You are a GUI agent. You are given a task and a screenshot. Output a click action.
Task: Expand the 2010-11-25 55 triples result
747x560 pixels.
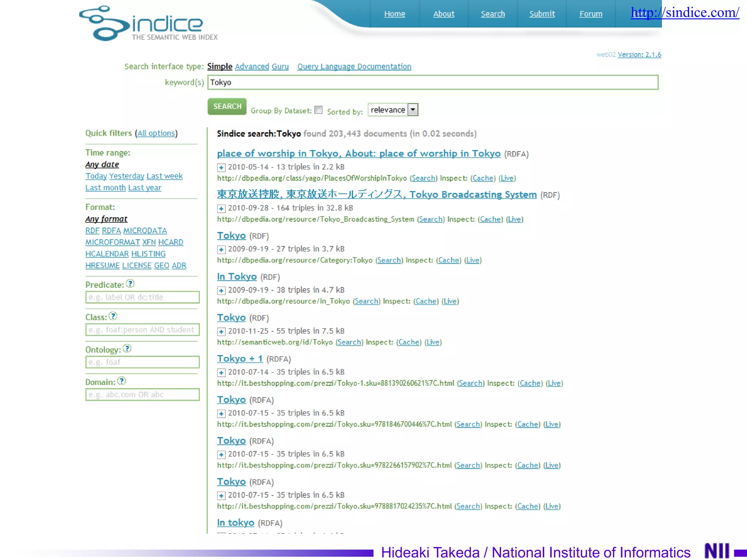(x=221, y=331)
